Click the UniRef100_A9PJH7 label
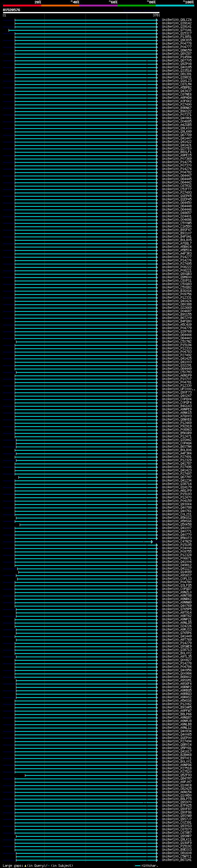Viewport: 197px width, 868px height. pos(177,782)
